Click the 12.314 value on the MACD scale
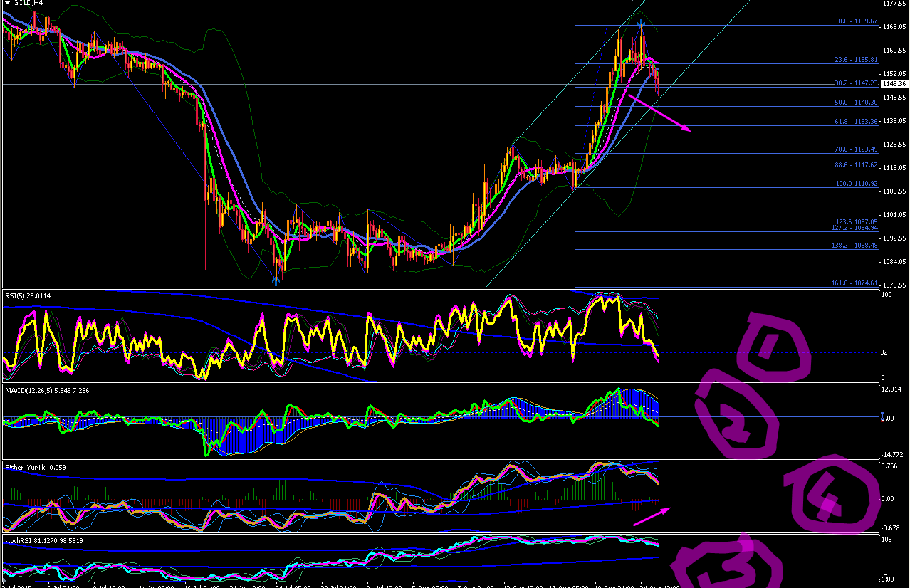 point(893,389)
